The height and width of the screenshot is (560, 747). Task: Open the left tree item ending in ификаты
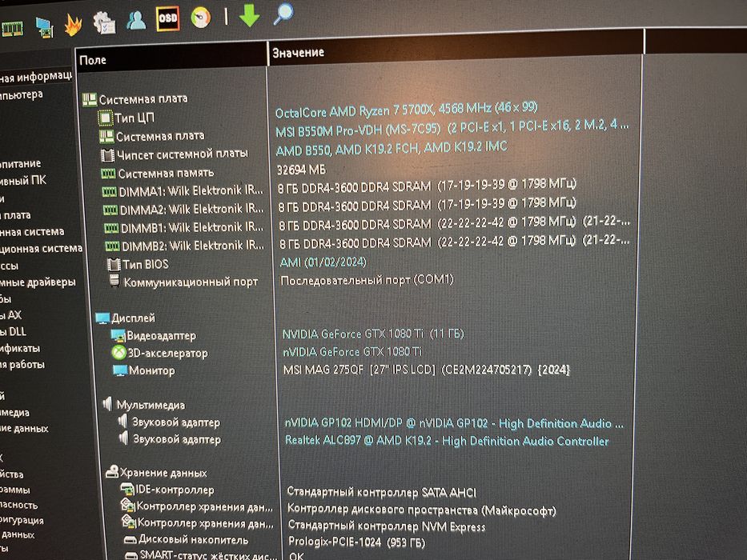20,348
